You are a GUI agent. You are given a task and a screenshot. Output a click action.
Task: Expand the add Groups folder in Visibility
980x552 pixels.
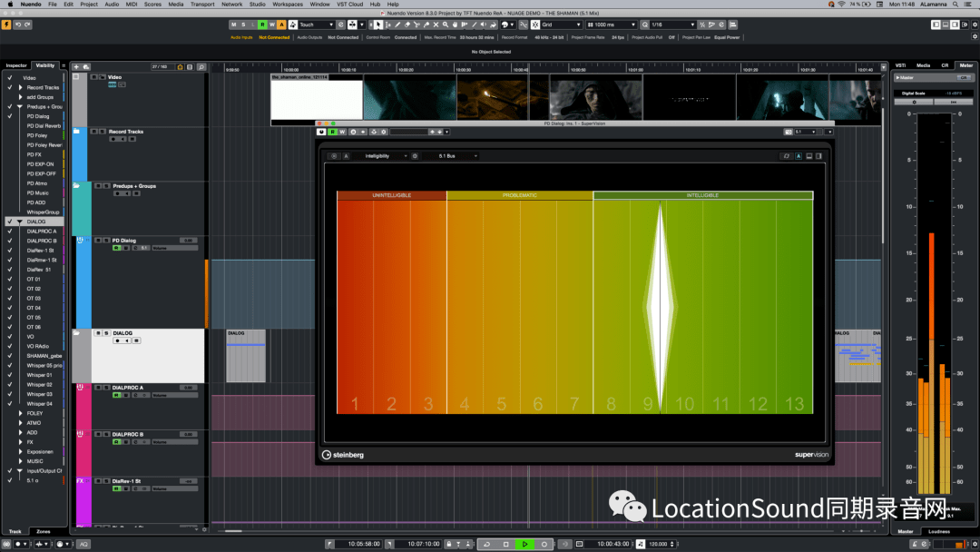click(21, 97)
